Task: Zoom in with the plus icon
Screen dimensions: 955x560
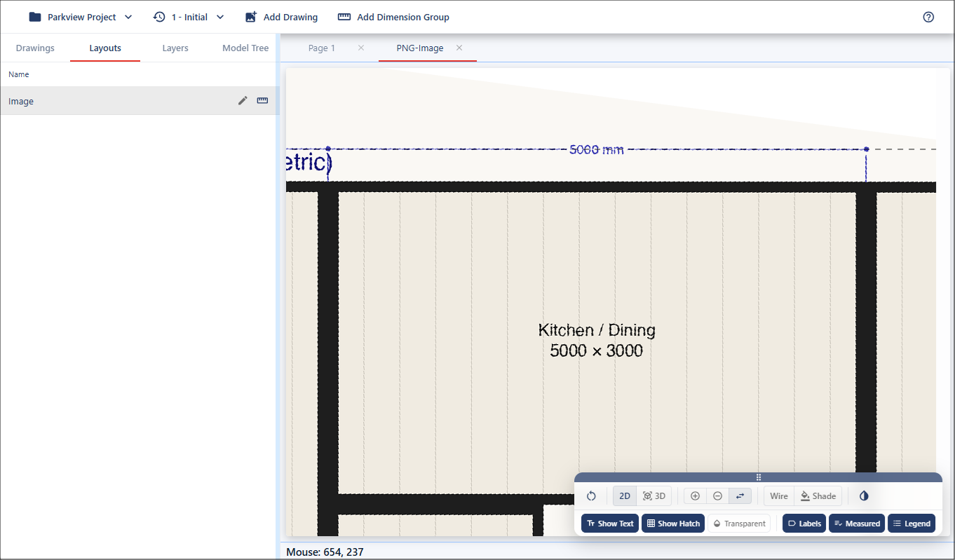Action: (x=695, y=496)
